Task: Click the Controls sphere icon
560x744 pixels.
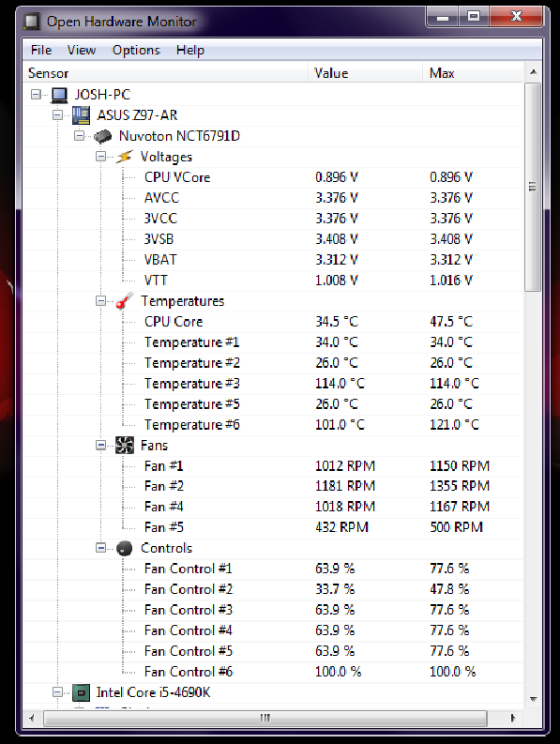Action: 125,548
